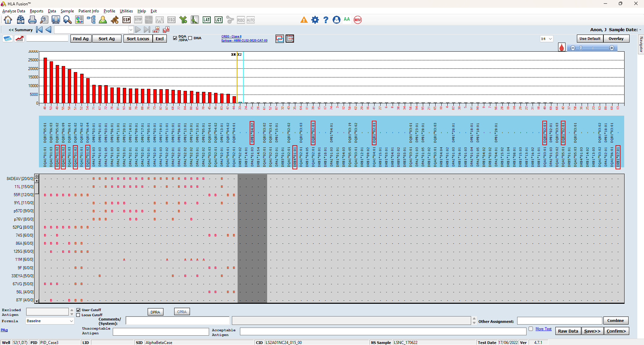The width and height of the screenshot is (644, 345).
Task: Adjust the zoom slider handle
Action: pos(581,48)
